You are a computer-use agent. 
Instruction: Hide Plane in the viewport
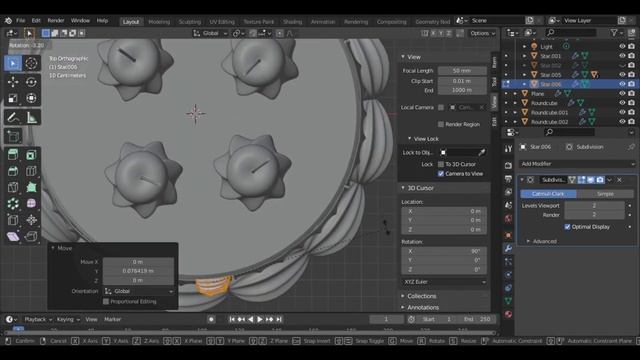[622, 93]
